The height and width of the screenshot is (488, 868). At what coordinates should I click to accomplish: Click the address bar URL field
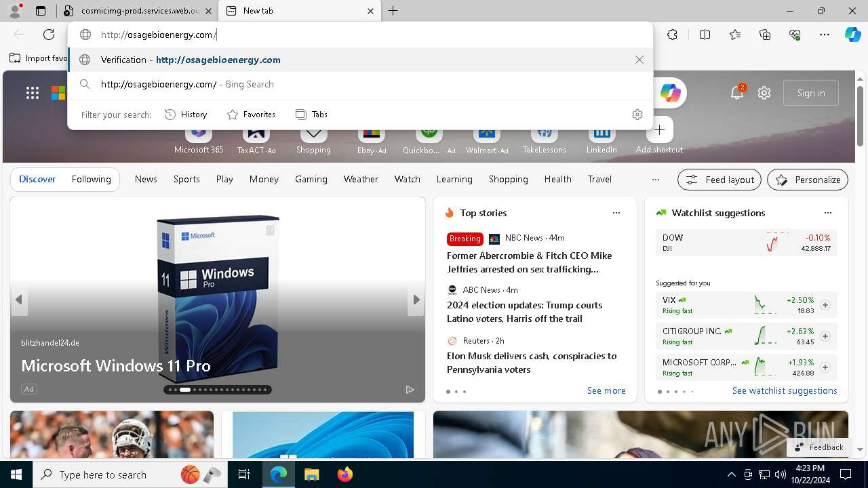[359, 35]
